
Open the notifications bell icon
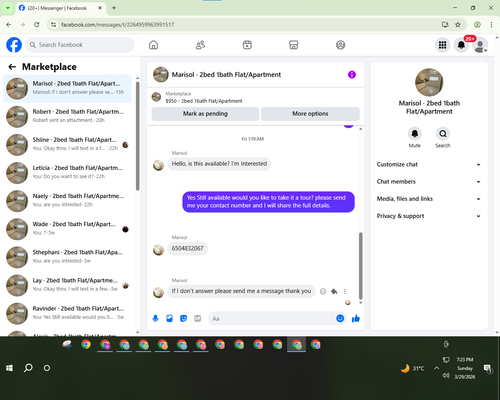(x=461, y=45)
